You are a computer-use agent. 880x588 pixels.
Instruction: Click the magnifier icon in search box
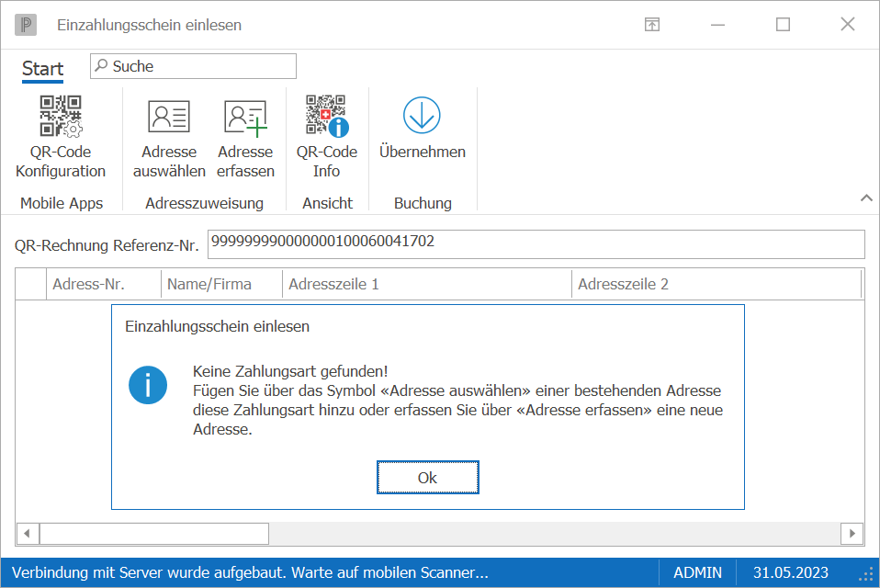[x=101, y=65]
